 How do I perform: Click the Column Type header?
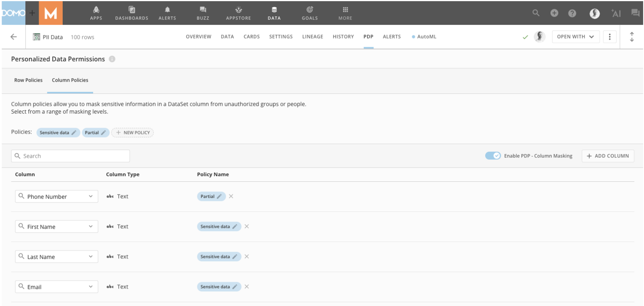[123, 174]
